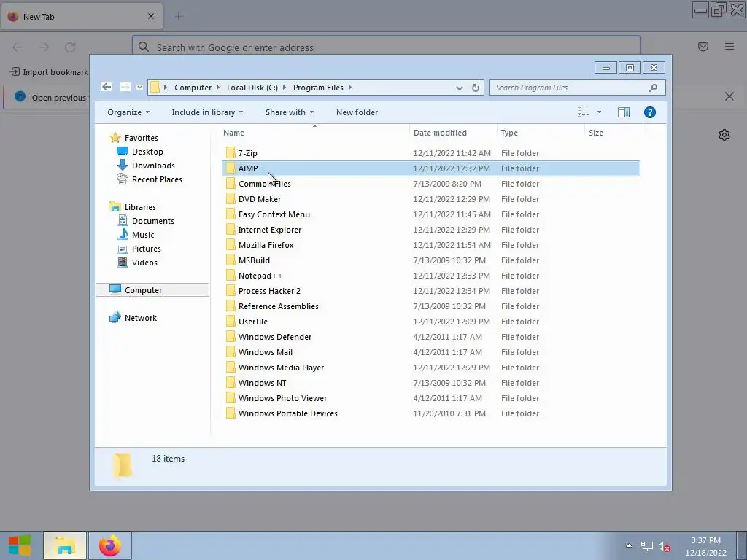Select the DVD Maker folder icon

pyautogui.click(x=231, y=198)
